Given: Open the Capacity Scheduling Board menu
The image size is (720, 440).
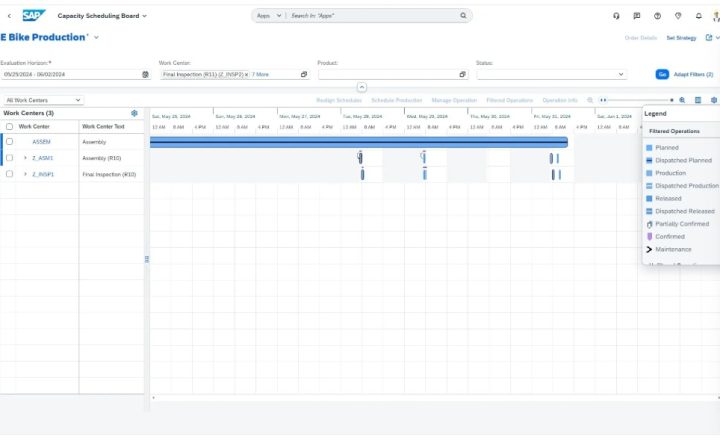Looking at the screenshot, I should point(102,16).
